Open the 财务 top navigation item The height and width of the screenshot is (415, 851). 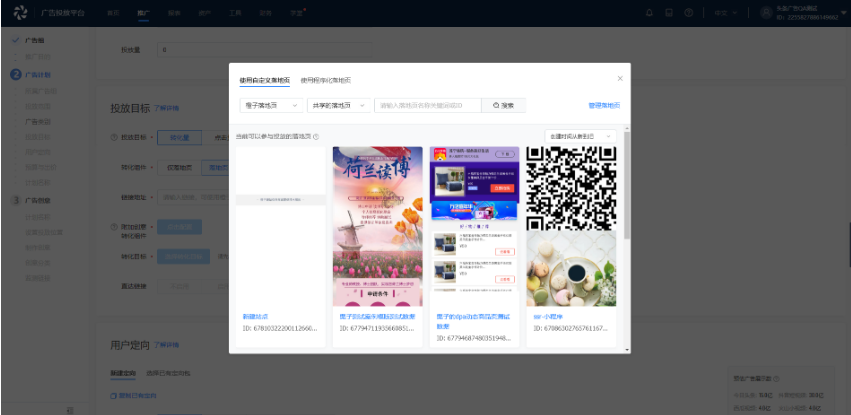tap(265, 13)
